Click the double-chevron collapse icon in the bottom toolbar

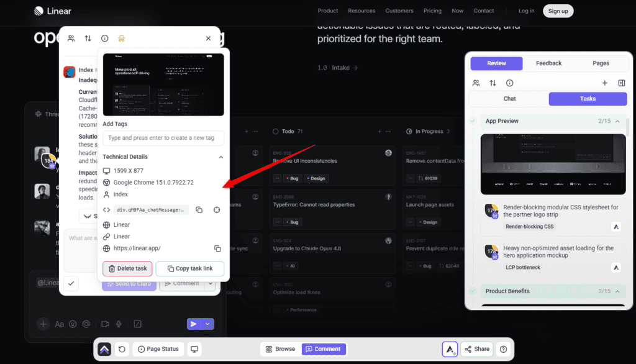coord(104,349)
